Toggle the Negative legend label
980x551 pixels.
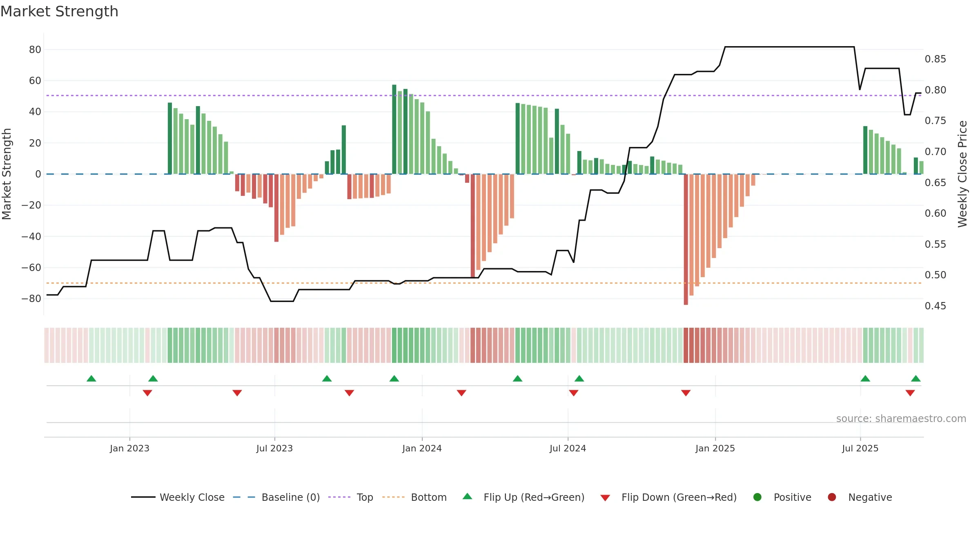click(x=870, y=497)
